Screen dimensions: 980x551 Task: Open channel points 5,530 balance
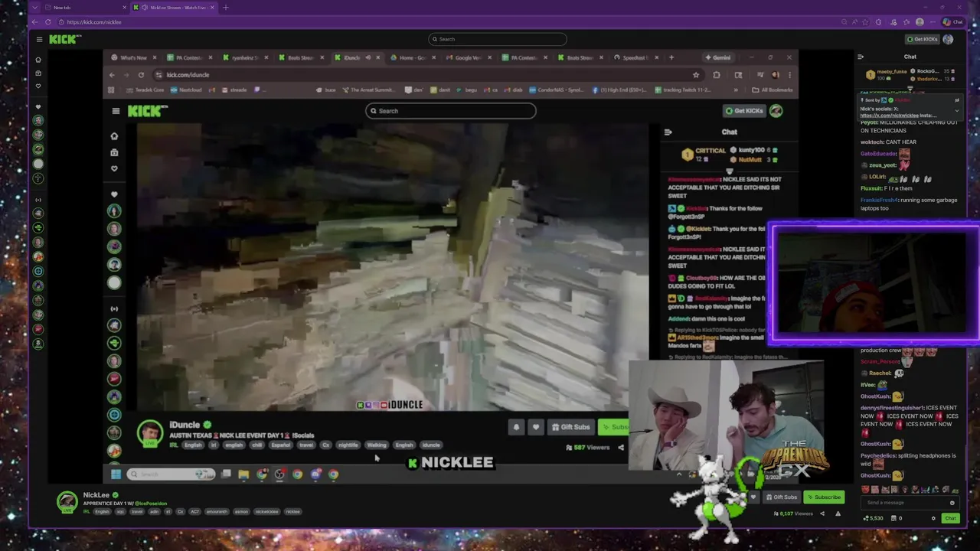tap(873, 518)
